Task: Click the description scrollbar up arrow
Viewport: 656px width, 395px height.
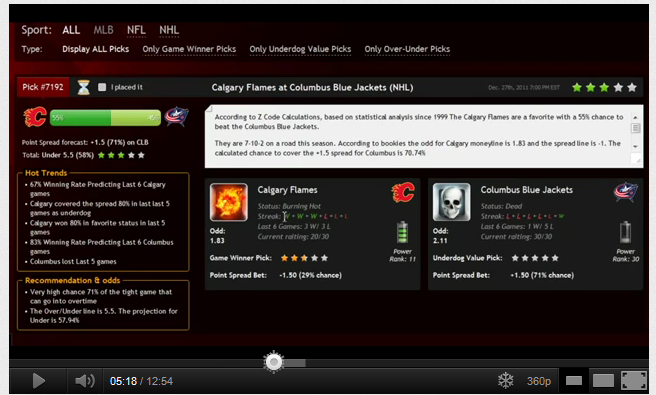Action: (x=635, y=118)
